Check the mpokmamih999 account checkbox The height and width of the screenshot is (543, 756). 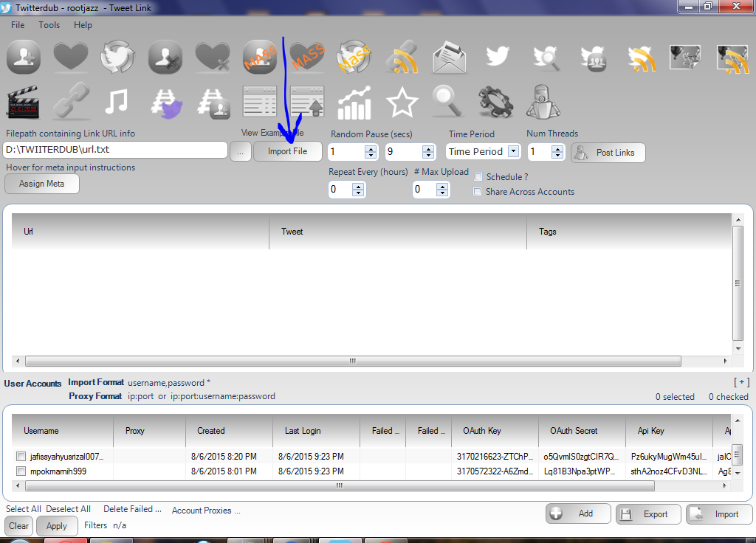click(x=21, y=471)
